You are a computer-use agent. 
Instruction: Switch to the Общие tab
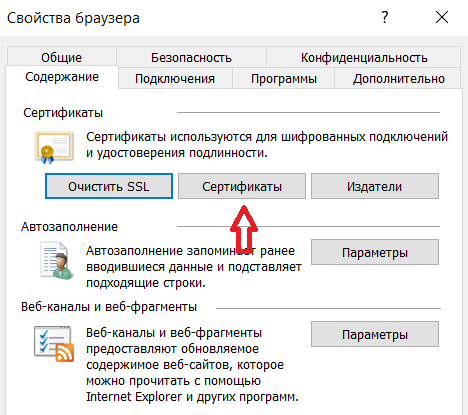click(61, 57)
